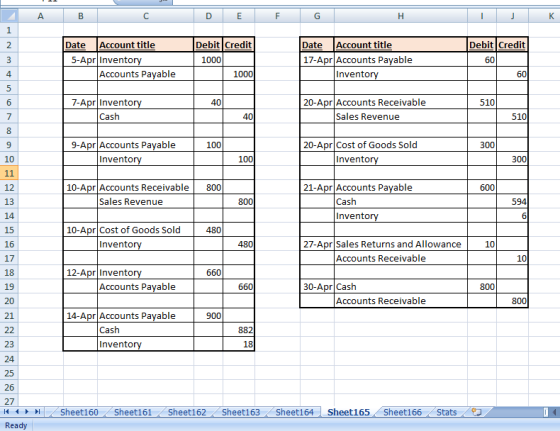This screenshot has width=560, height=431.
Task: Go to last sheet navigation arrow
Action: (37, 412)
